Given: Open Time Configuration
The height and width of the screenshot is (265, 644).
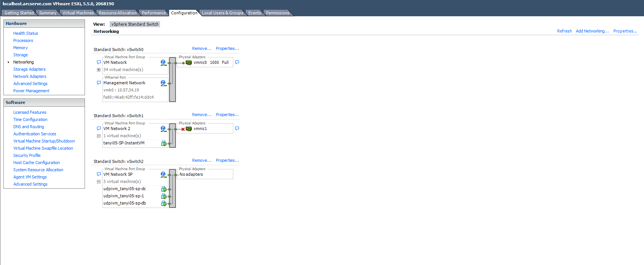Looking at the screenshot, I should tap(30, 119).
